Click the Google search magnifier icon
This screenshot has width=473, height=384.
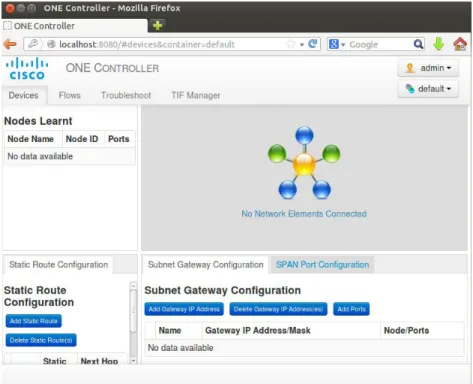[x=418, y=44]
